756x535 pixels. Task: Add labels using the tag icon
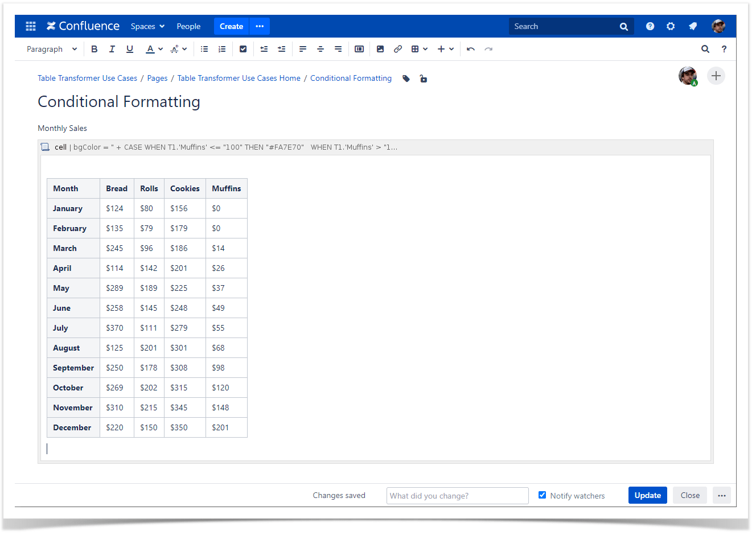[x=405, y=78]
